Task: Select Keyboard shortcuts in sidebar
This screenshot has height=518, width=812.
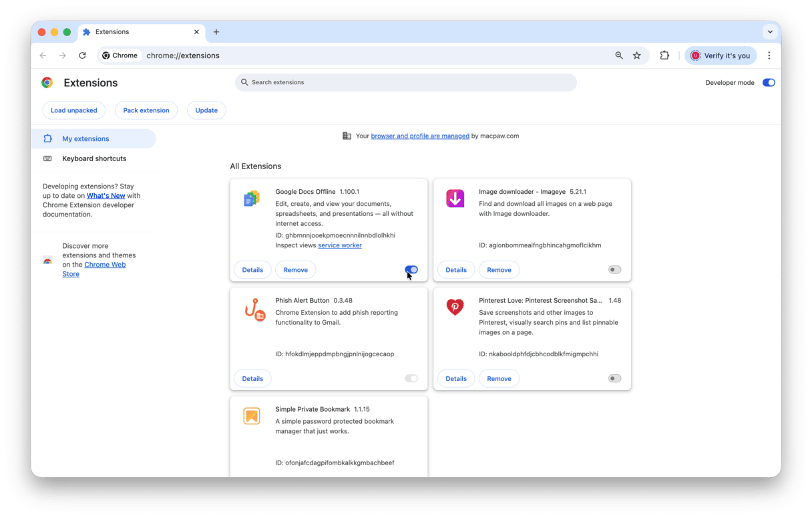Action: pos(94,158)
